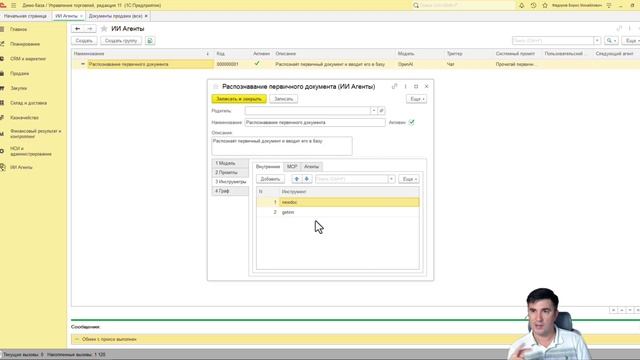Open Финансовый результат и контроллинг section
This screenshot has height=360, width=640.
35,133
